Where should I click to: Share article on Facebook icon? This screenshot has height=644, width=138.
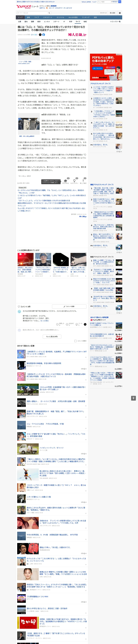pos(44,35)
